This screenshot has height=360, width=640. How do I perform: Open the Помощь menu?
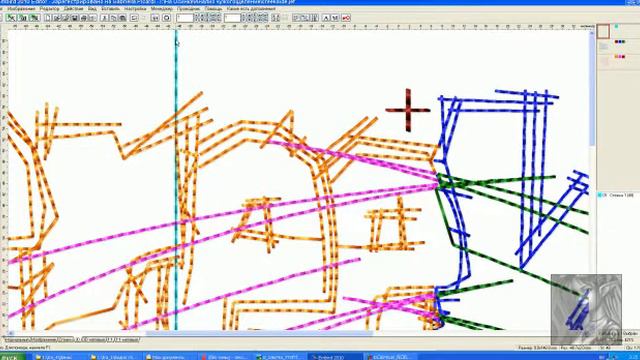pos(213,9)
